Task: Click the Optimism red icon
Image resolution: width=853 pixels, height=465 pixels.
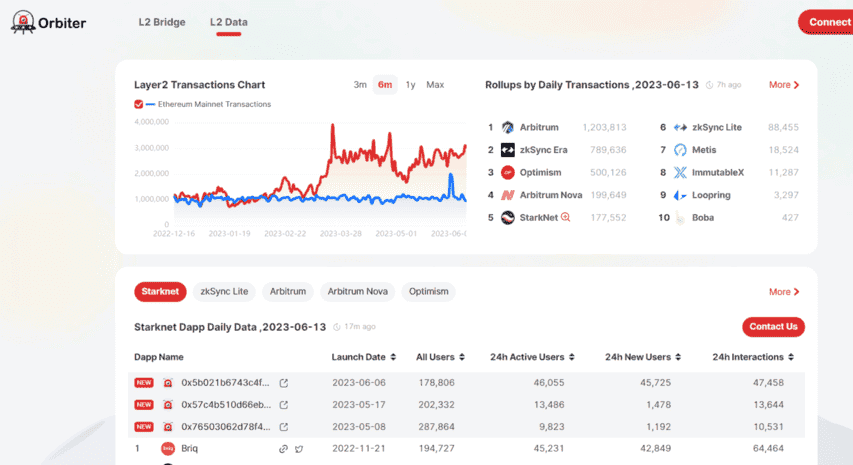Action: 508,172
